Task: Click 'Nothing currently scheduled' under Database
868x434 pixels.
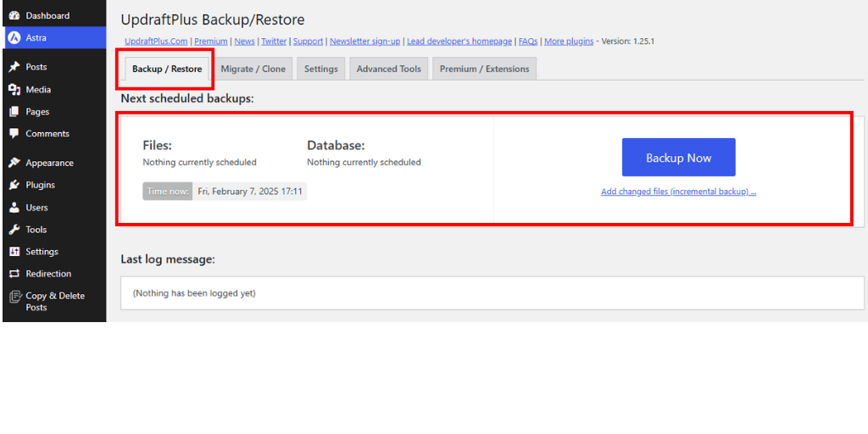Action: [364, 162]
